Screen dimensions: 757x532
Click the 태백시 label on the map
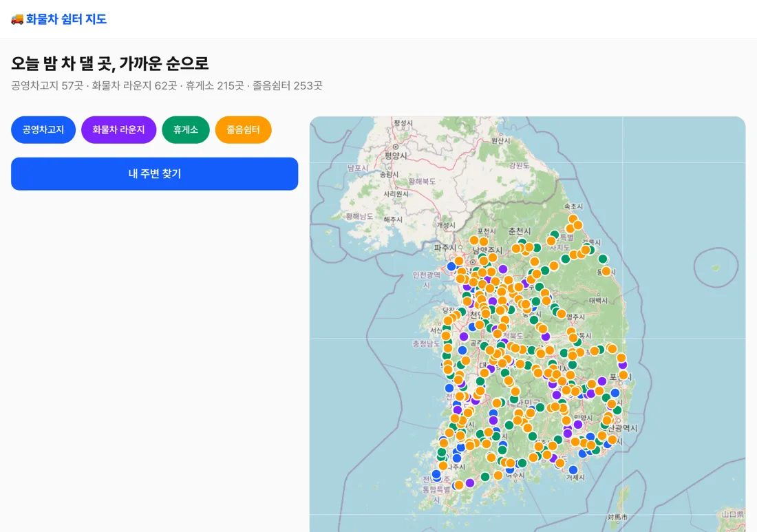pos(598,300)
